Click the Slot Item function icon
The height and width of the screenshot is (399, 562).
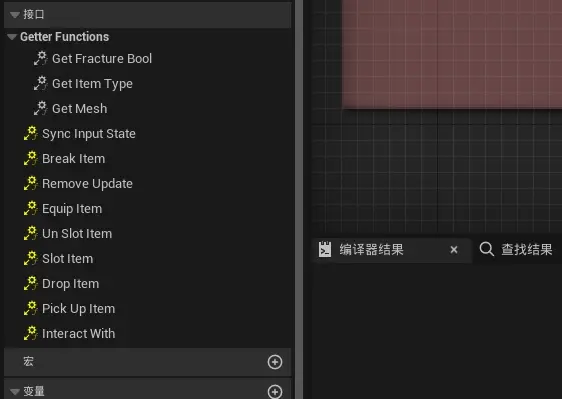coord(31,259)
